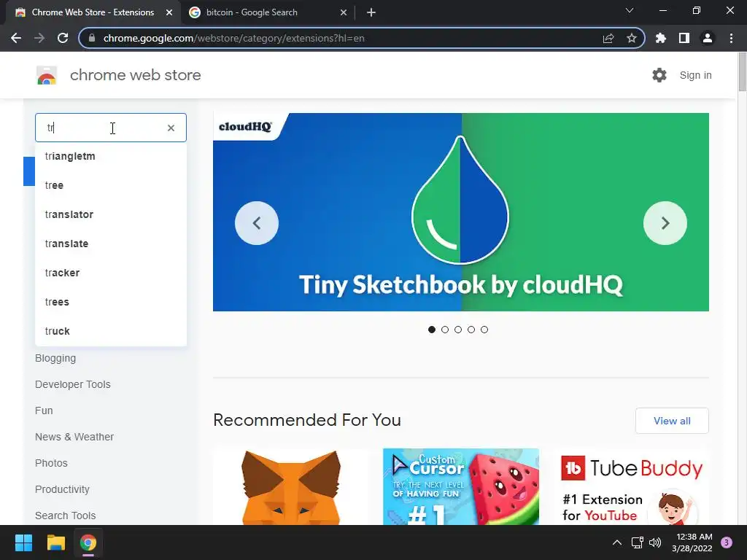The height and width of the screenshot is (560, 747).
Task: Click the 'chrome web store' title text
Action: (x=135, y=75)
